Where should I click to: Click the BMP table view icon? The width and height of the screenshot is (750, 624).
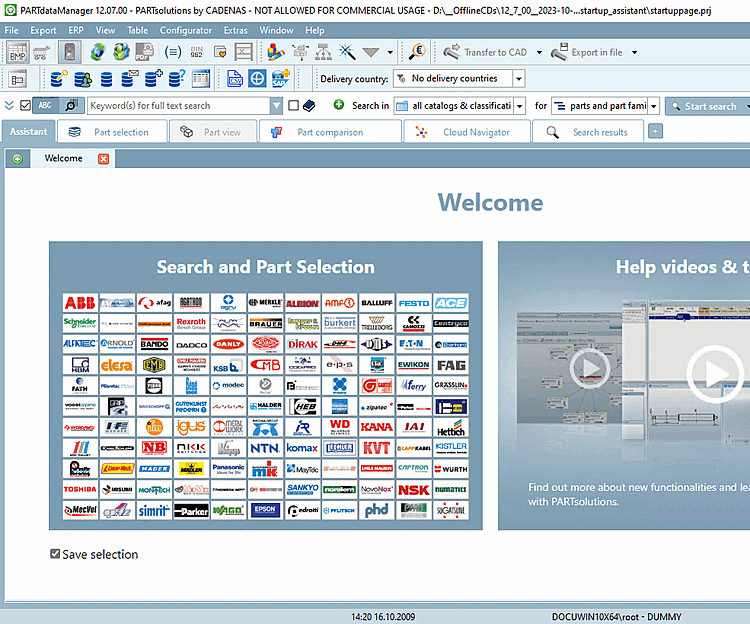18,52
